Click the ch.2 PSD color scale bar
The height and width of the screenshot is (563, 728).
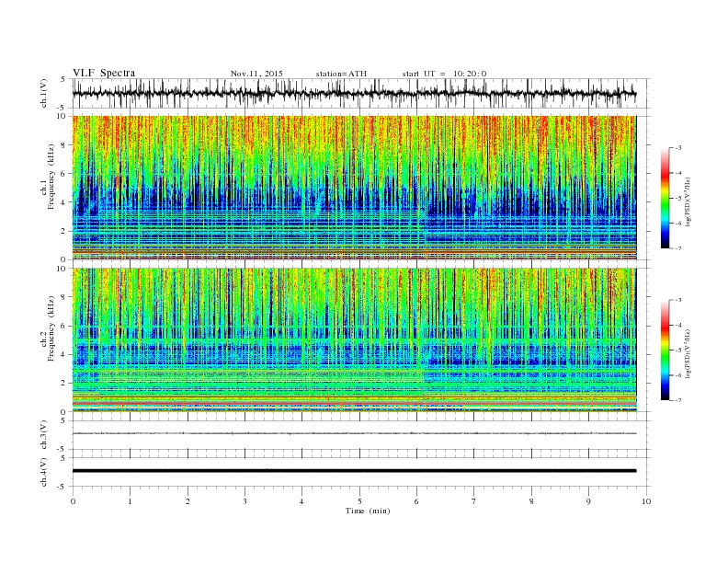pyautogui.click(x=665, y=350)
